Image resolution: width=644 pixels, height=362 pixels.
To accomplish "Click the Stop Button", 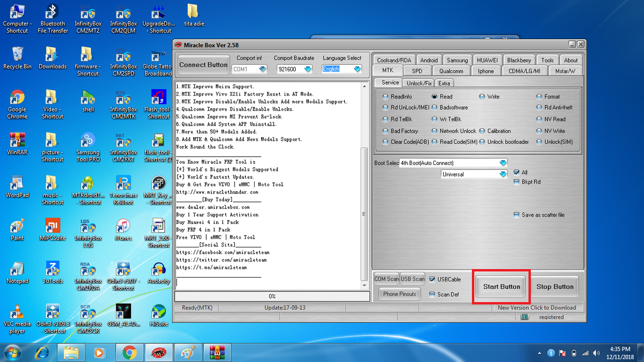I will (555, 287).
